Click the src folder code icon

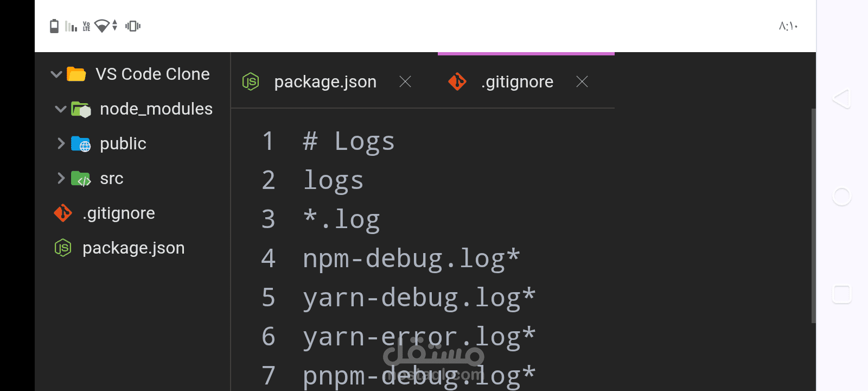[x=81, y=179]
